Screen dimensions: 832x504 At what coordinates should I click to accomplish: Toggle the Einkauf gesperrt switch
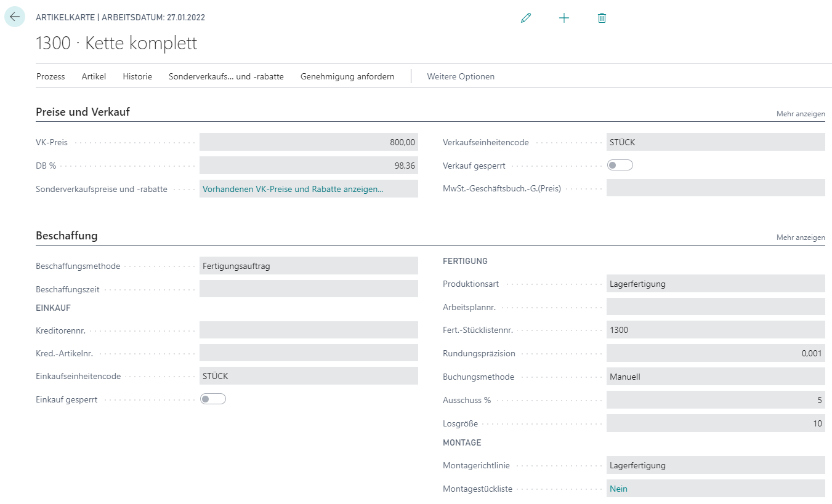click(x=213, y=399)
